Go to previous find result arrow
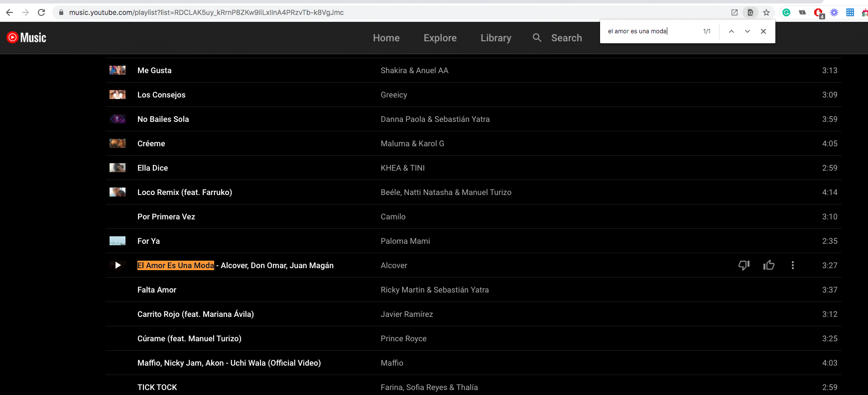868x395 pixels. pyautogui.click(x=732, y=31)
